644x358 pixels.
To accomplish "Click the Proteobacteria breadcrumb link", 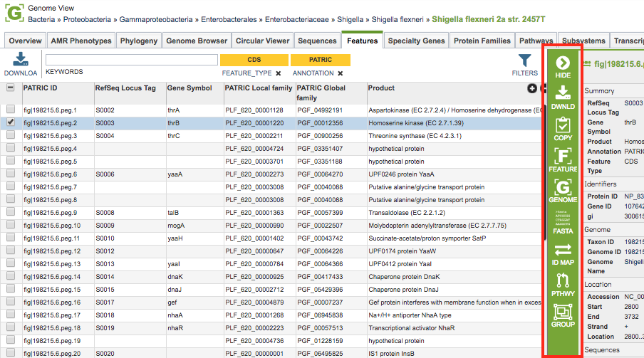I will click(x=87, y=19).
